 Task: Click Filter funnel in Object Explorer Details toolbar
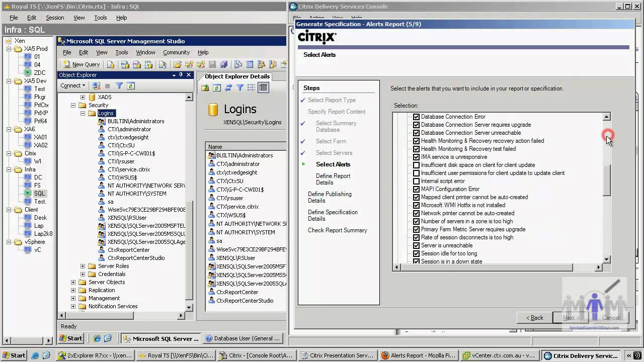click(240, 88)
